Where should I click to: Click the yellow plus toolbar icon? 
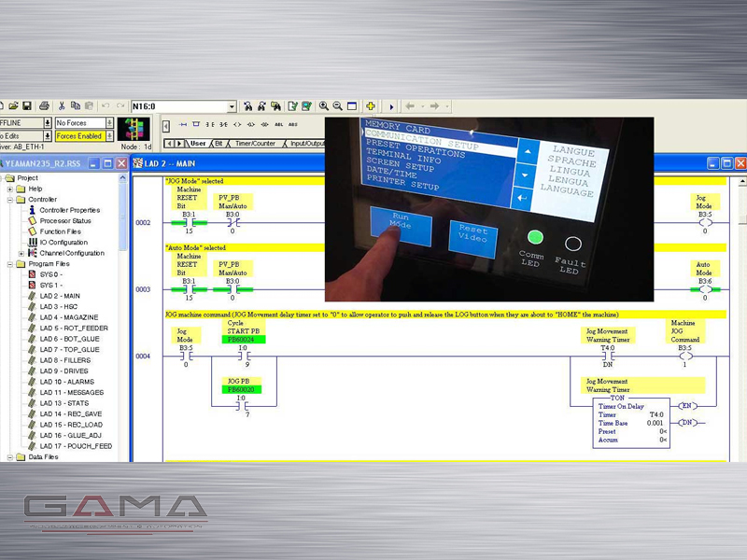tap(371, 106)
